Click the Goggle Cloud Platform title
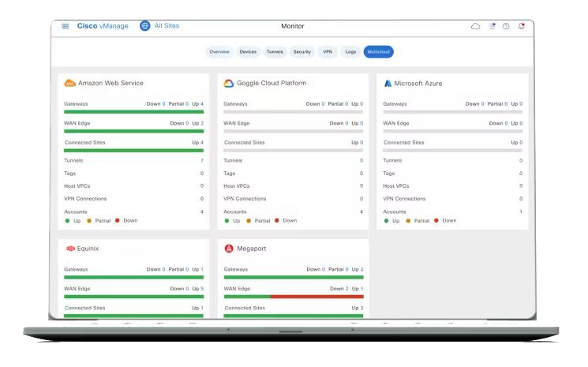Viewport: 588px width, 367px height. click(272, 83)
